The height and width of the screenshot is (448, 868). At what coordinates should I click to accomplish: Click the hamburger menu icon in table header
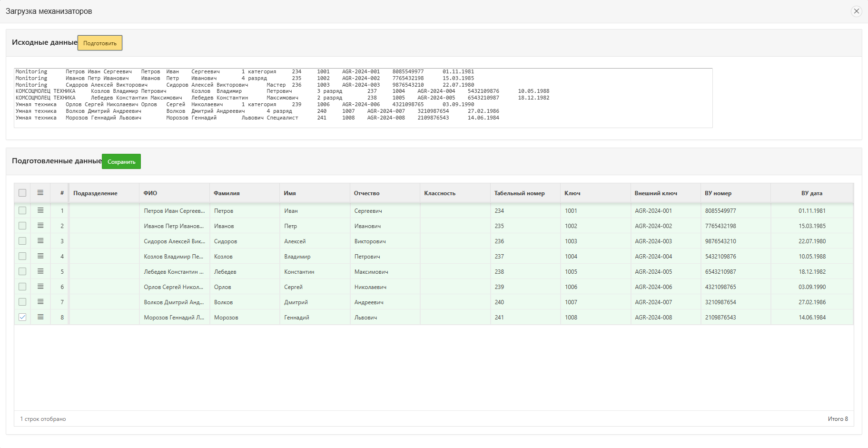point(40,193)
